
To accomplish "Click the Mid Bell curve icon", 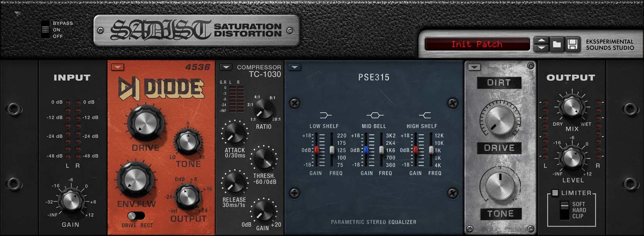I will click(x=375, y=115).
